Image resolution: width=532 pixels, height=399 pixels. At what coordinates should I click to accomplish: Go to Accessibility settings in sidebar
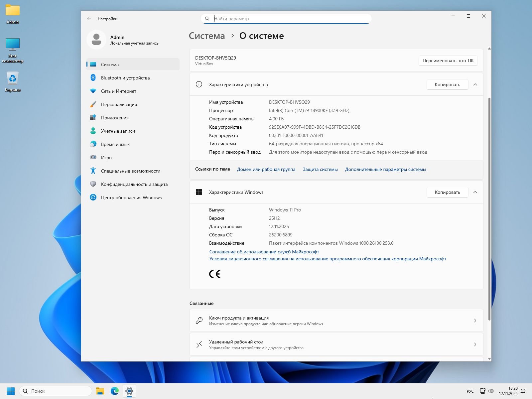pos(130,171)
